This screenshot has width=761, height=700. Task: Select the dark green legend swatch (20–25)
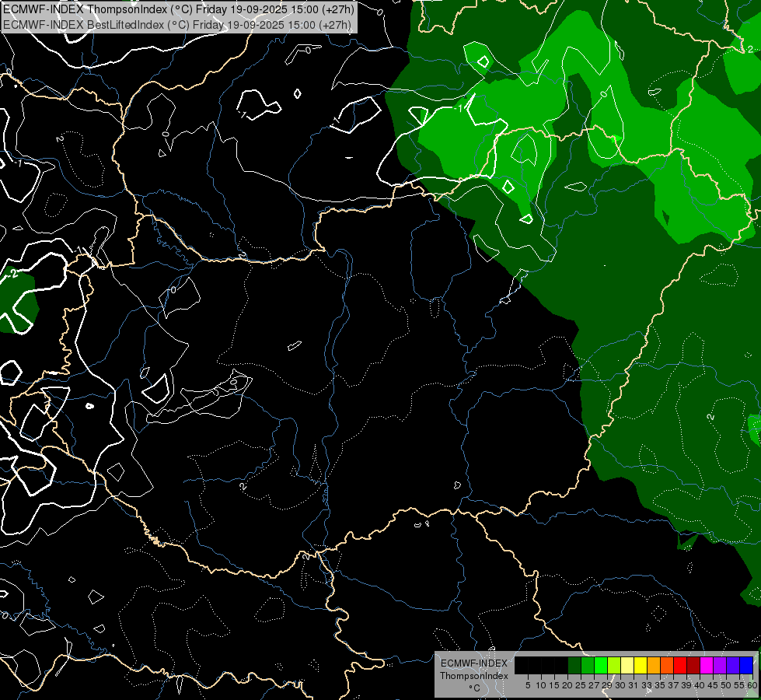[574, 665]
